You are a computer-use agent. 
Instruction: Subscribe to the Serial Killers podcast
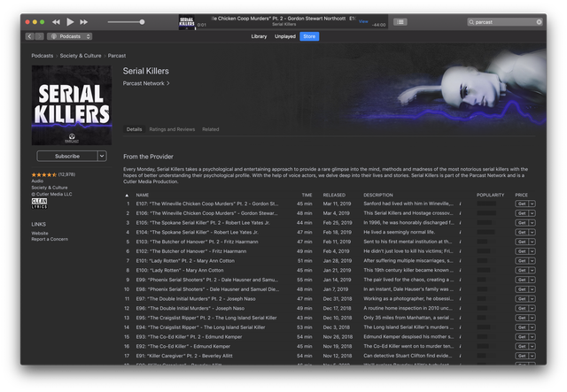point(65,156)
